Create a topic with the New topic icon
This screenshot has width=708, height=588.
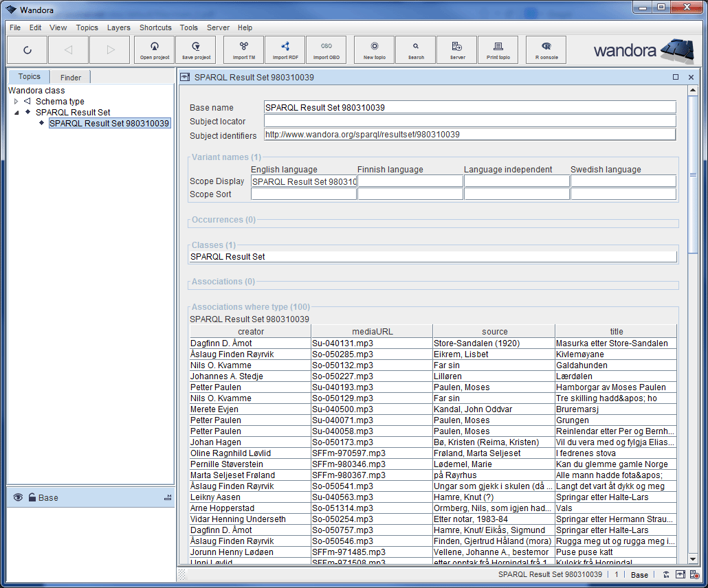coord(373,49)
